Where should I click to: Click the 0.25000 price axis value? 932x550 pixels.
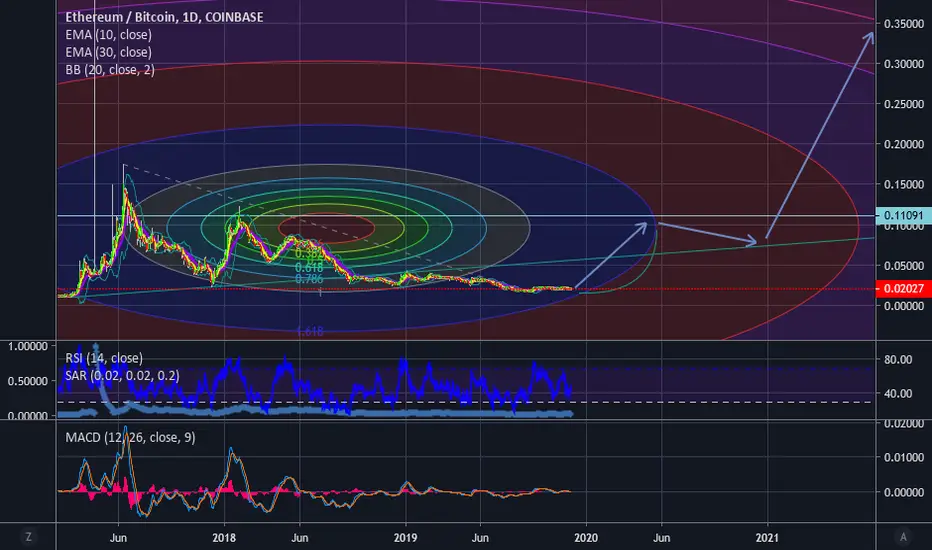903,104
